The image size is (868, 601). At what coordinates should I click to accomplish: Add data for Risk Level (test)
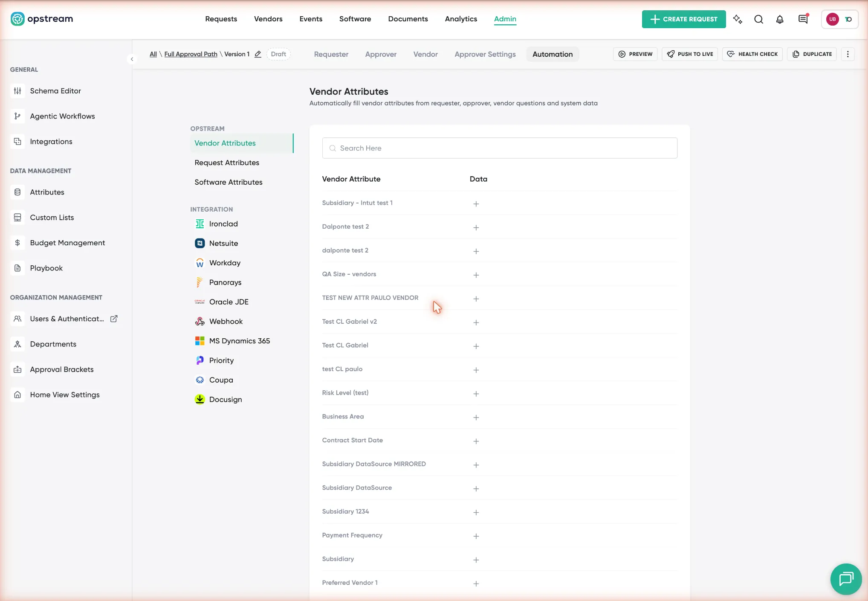pyautogui.click(x=476, y=394)
